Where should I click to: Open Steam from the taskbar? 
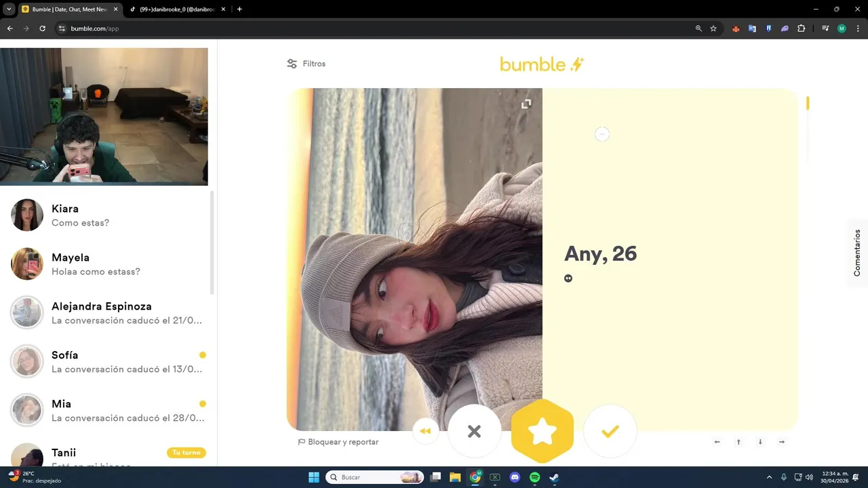[x=554, y=477]
